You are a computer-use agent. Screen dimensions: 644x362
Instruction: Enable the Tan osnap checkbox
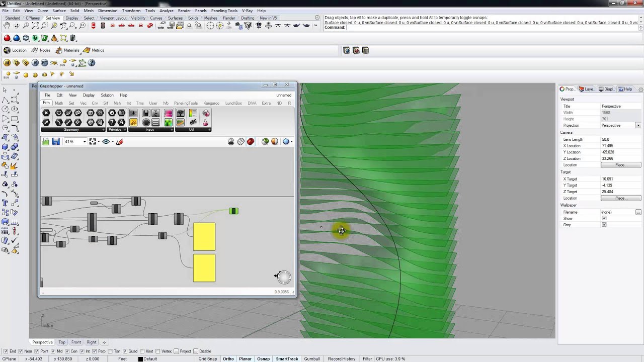(111, 351)
